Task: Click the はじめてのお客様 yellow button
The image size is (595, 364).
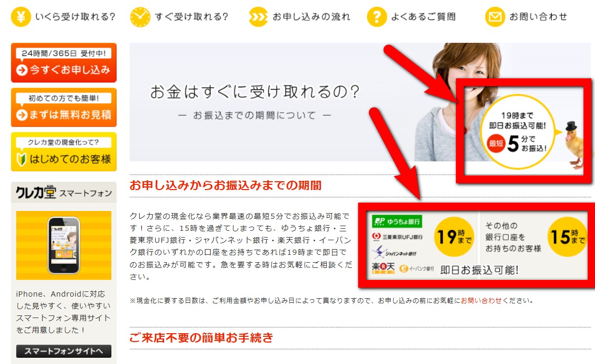Action: (x=64, y=151)
